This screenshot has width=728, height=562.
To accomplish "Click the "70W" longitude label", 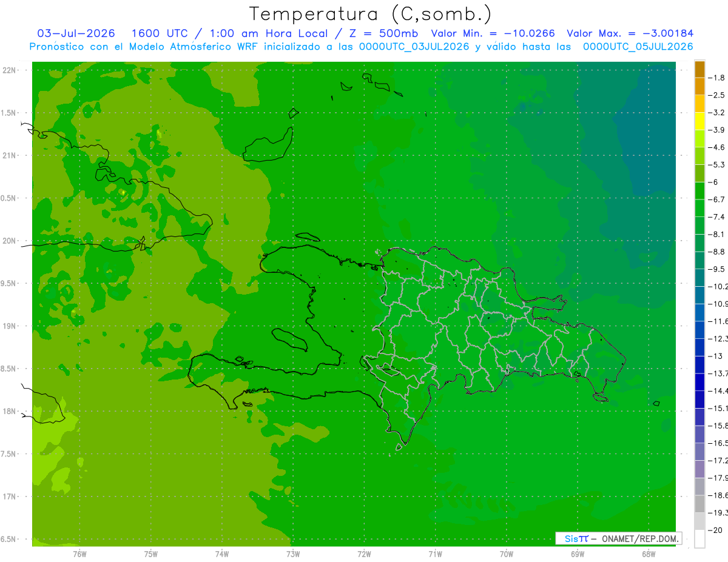I will (x=507, y=554).
